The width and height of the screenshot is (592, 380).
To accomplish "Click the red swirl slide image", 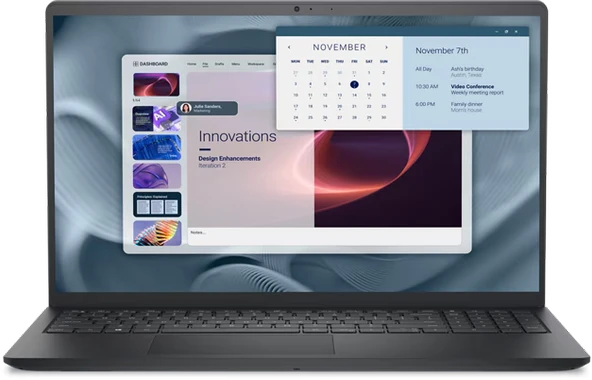I will pos(388,178).
